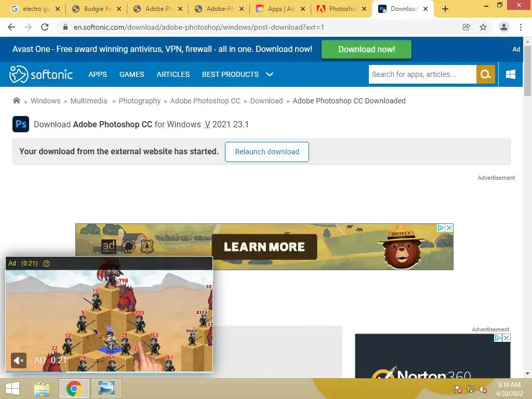Open a new browser tab
532x399 pixels.
tap(445, 9)
